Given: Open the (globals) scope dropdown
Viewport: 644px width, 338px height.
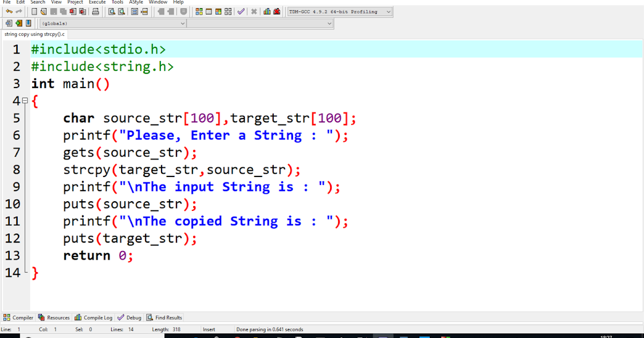Looking at the screenshot, I should coord(181,23).
